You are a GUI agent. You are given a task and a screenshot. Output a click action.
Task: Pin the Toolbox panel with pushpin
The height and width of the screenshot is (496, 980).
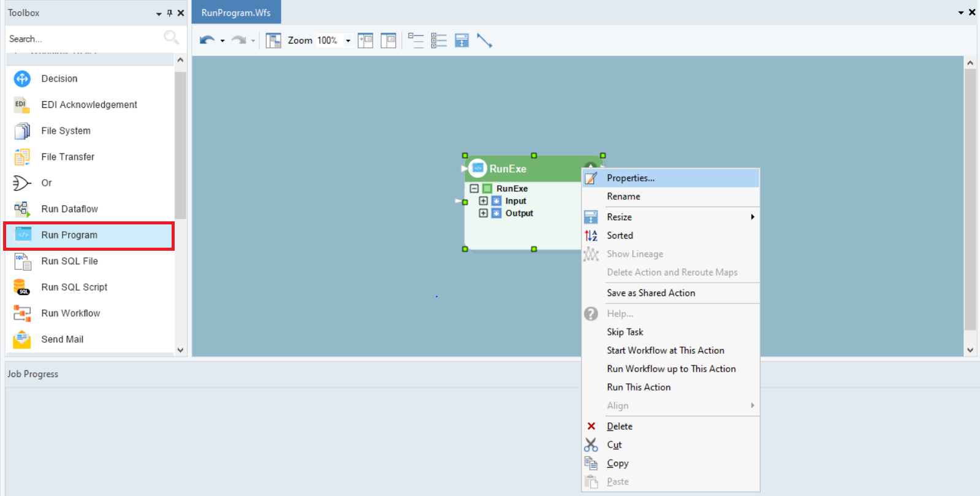pyautogui.click(x=170, y=13)
